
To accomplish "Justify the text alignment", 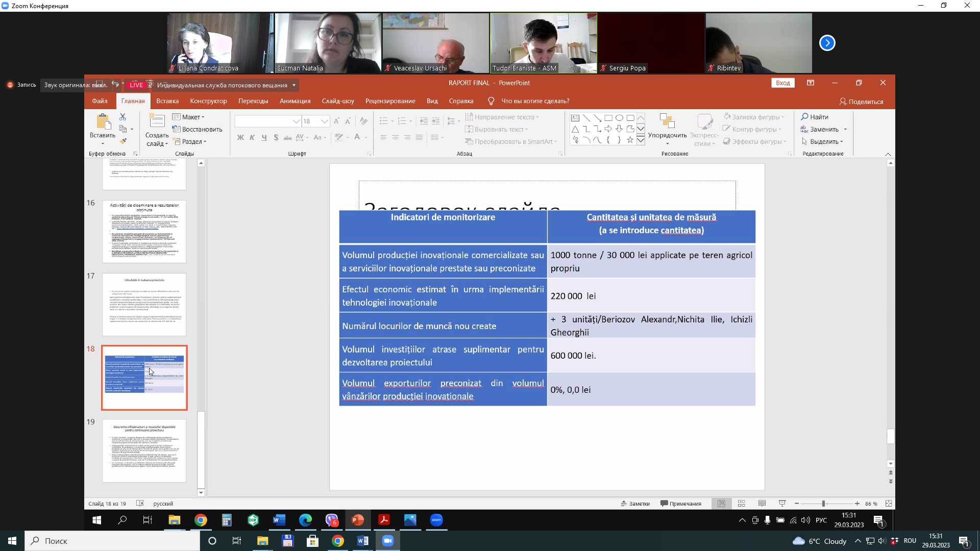I will coord(419,137).
